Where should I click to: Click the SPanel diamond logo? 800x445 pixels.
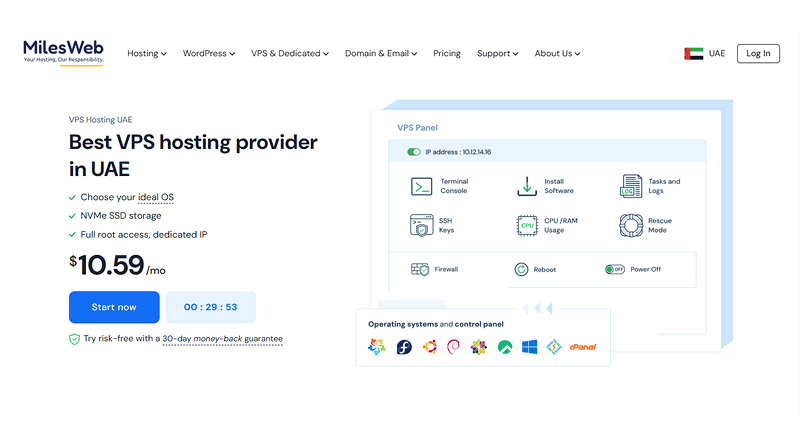[x=554, y=347]
